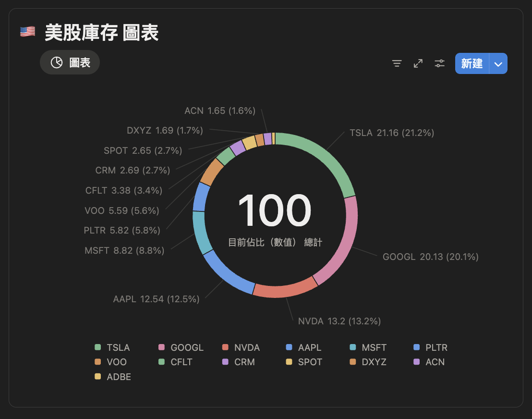532x419 pixels.
Task: Click ADBE legend entry
Action: click(113, 377)
